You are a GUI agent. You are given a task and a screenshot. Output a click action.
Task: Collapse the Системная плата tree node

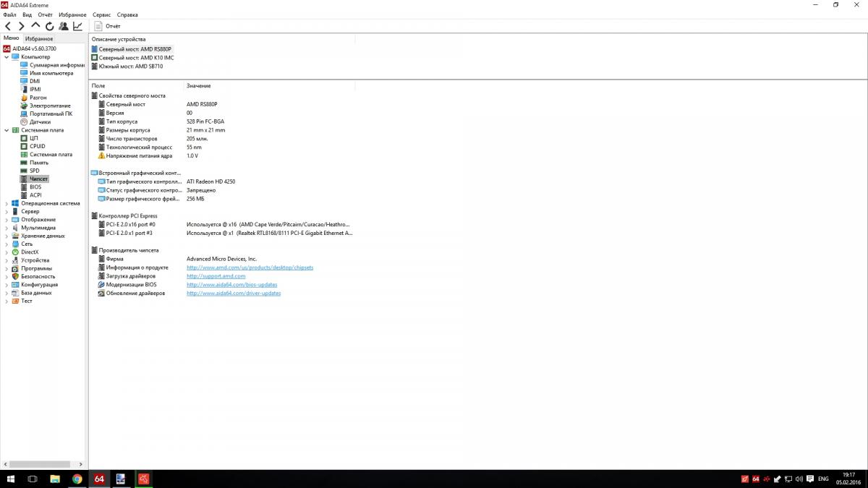click(x=7, y=130)
